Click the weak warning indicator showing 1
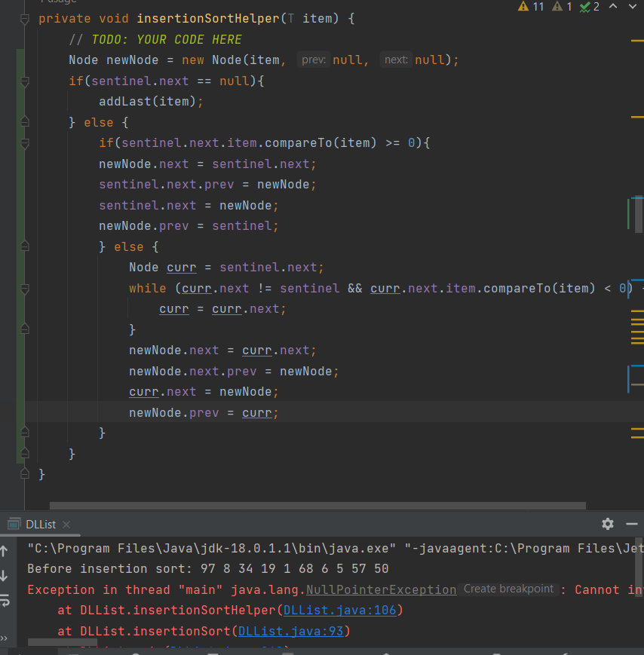This screenshot has height=655, width=644. pos(563,7)
